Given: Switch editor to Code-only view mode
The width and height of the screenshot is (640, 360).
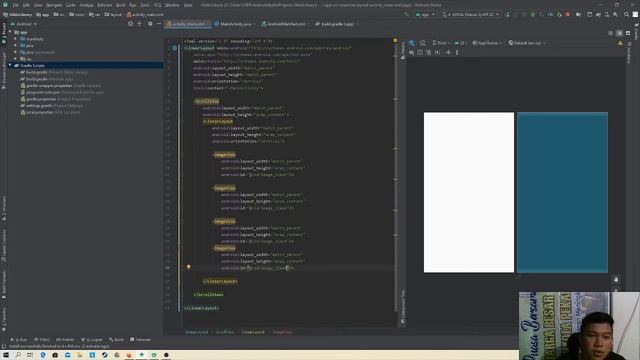Looking at the screenshot, I should pyautogui.click(x=611, y=33).
